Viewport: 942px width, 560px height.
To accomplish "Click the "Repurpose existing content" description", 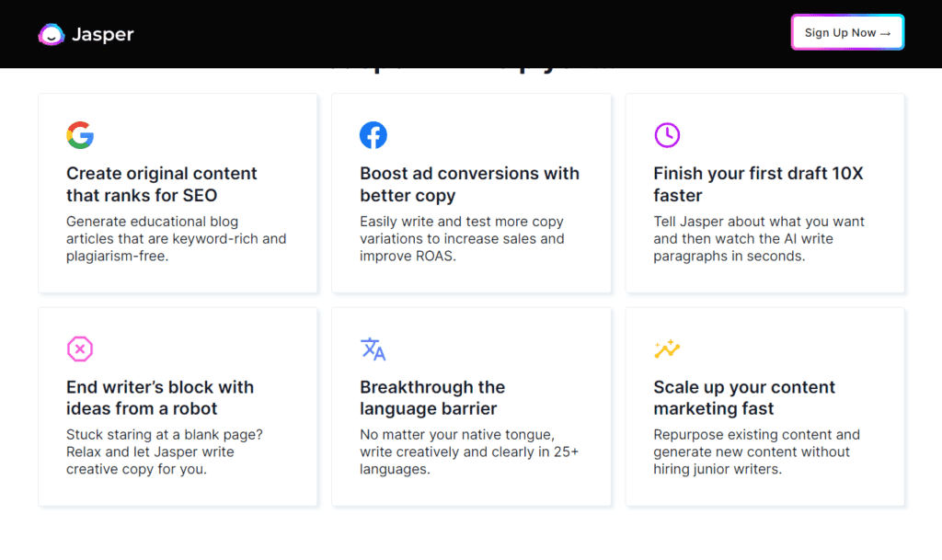I will pyautogui.click(x=756, y=451).
